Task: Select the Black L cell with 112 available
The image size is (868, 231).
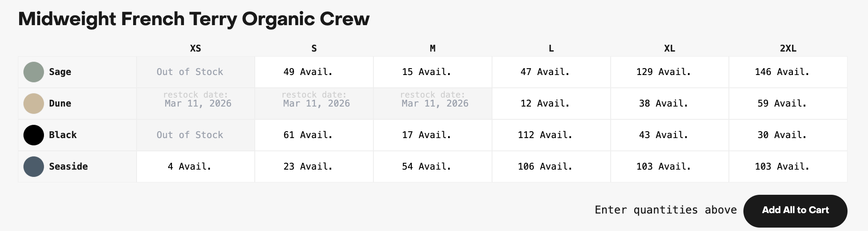Action: tap(551, 135)
